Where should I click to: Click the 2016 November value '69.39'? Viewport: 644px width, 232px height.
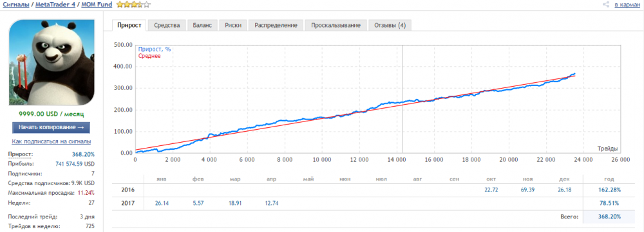click(x=528, y=190)
